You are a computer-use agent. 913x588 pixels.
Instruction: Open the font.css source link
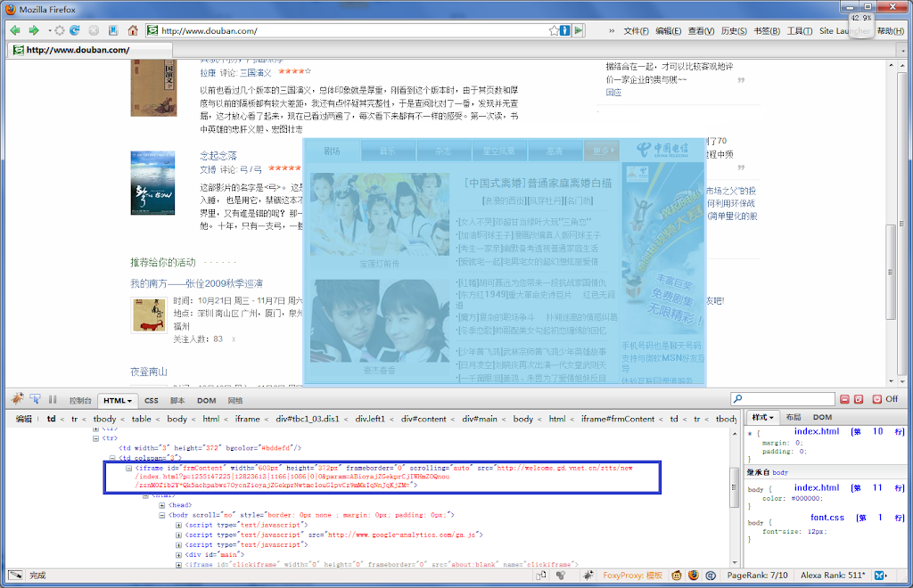coord(827,517)
